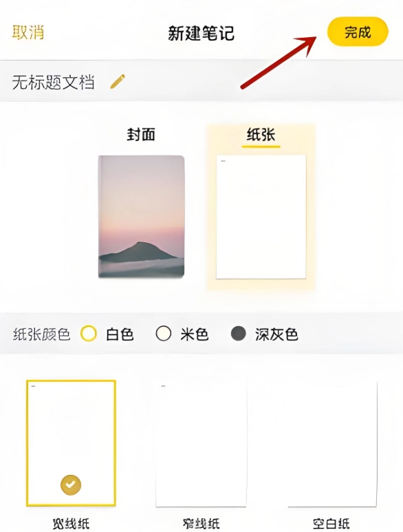The height and width of the screenshot is (532, 403).
Task: Choose the 空白纸 paper template thumbnail
Action: click(332, 444)
